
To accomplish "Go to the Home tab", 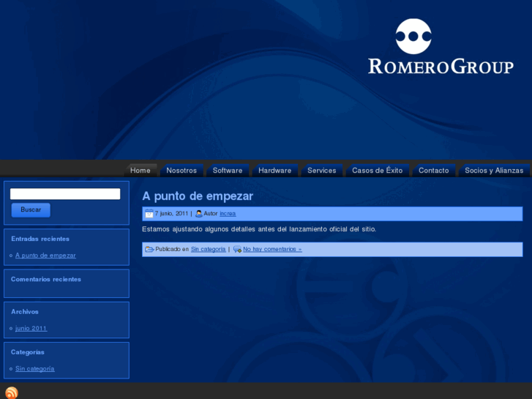I will tap(140, 171).
